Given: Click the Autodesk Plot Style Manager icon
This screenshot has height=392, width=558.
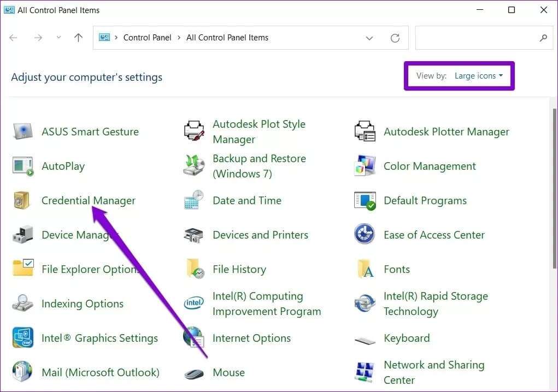Looking at the screenshot, I should pos(194,131).
